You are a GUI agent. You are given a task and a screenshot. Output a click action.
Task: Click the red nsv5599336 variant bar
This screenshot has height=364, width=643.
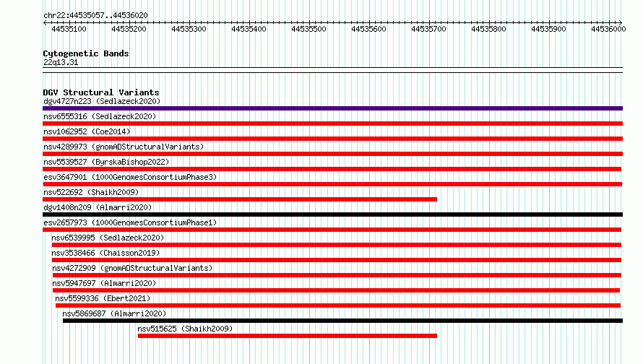pos(338,305)
